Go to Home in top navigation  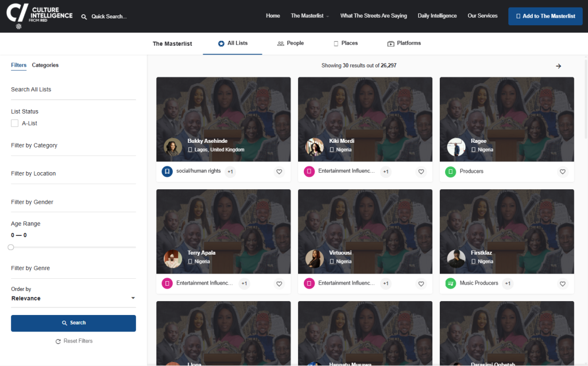tap(273, 15)
